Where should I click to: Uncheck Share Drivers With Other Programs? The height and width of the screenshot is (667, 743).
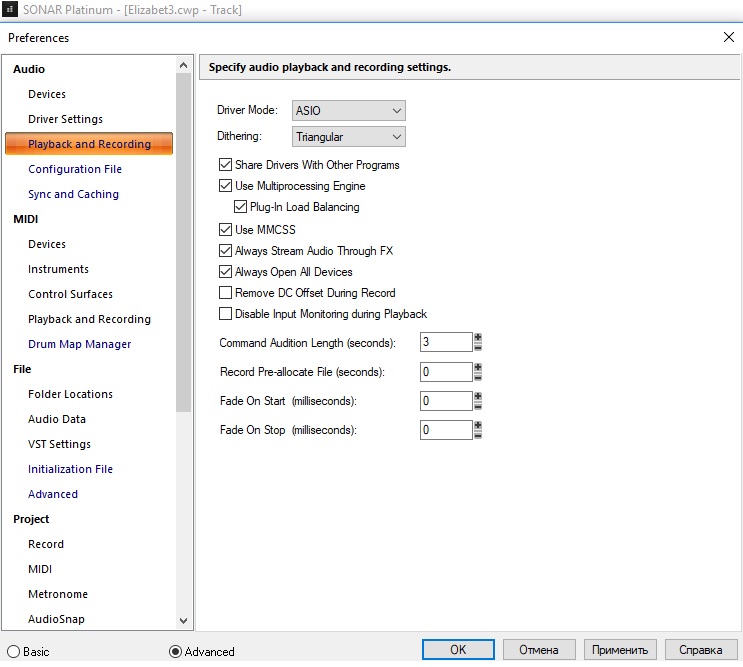coord(225,164)
